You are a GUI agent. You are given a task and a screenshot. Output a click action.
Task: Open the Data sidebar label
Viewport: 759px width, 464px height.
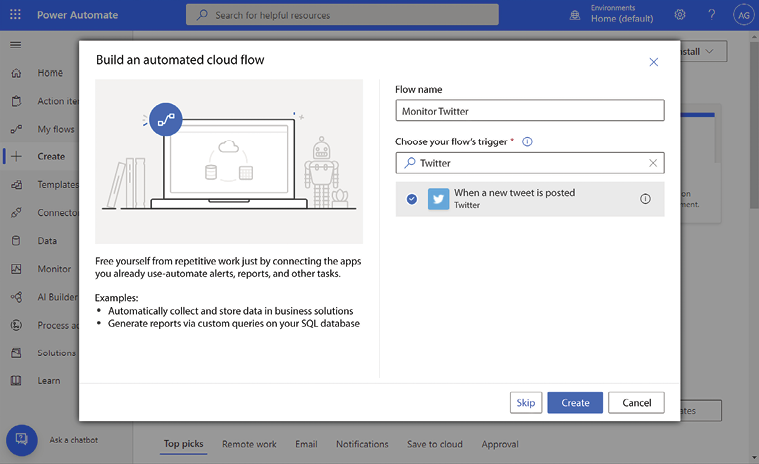[x=47, y=240]
